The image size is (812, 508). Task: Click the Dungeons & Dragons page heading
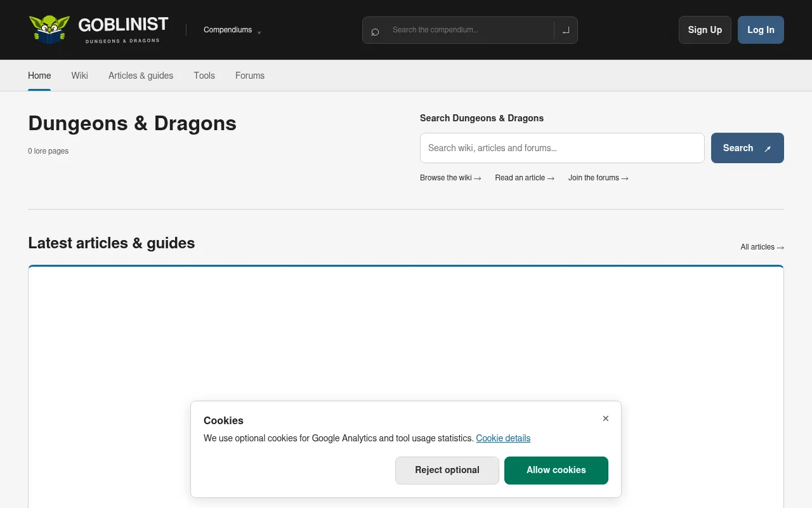coord(132,123)
